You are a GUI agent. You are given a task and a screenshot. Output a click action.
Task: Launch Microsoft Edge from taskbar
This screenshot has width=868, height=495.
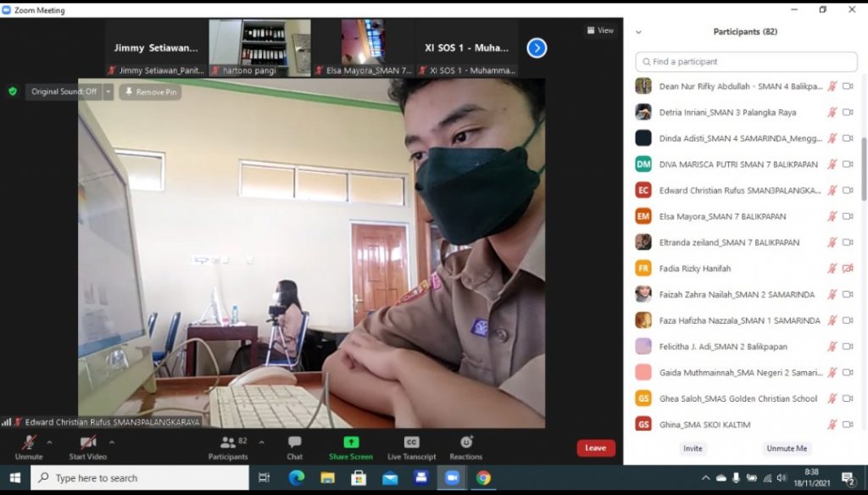point(297,478)
